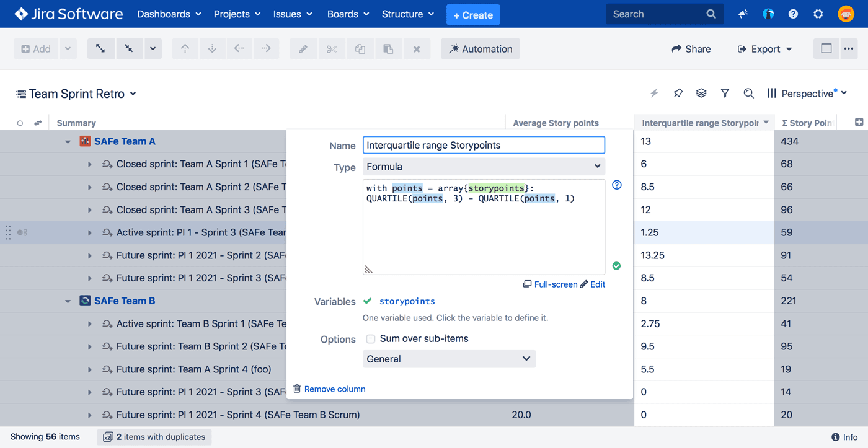
Task: Enable Sum over sub-items checkbox
Action: 371,339
